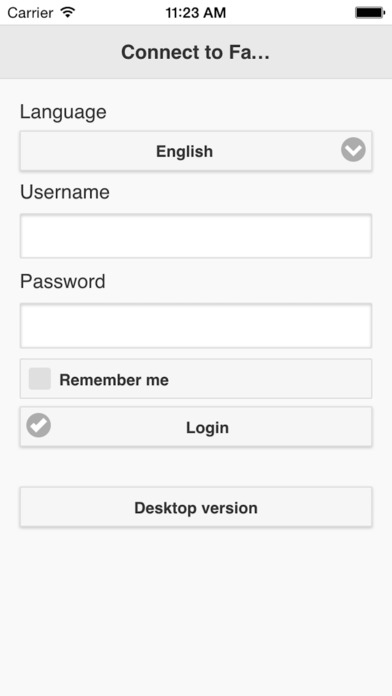Switch to Desktop version
The height and width of the screenshot is (696, 392).
click(x=196, y=507)
